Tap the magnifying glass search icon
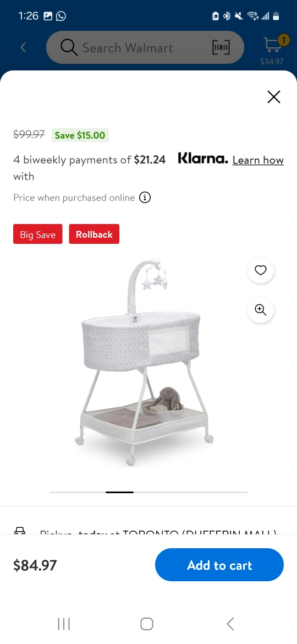The width and height of the screenshot is (297, 644). click(x=69, y=48)
